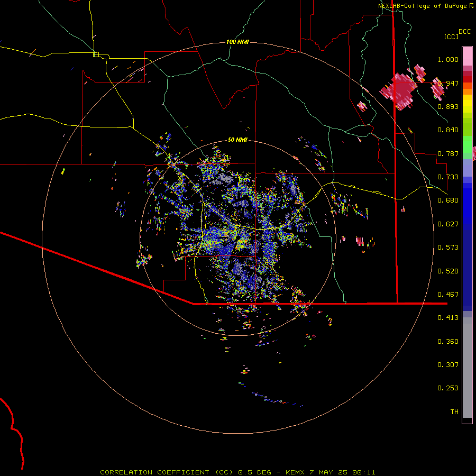
Task: Click the 0.413 legend value
Action: pyautogui.click(x=448, y=318)
